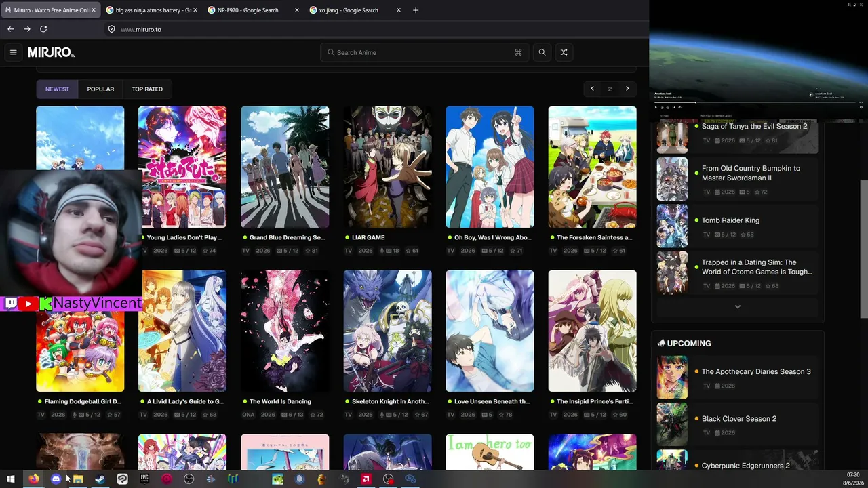Viewport: 868px width, 488px height.
Task: Go to the previous page of anime
Action: click(x=592, y=89)
